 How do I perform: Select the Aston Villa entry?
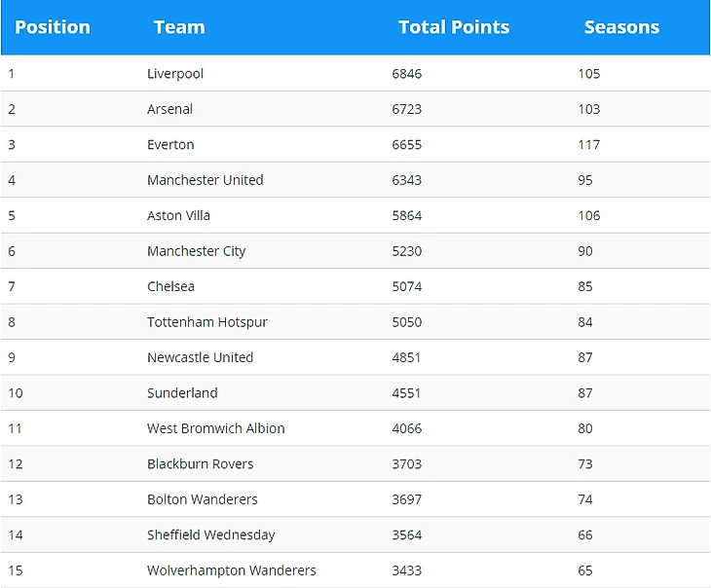click(x=178, y=215)
